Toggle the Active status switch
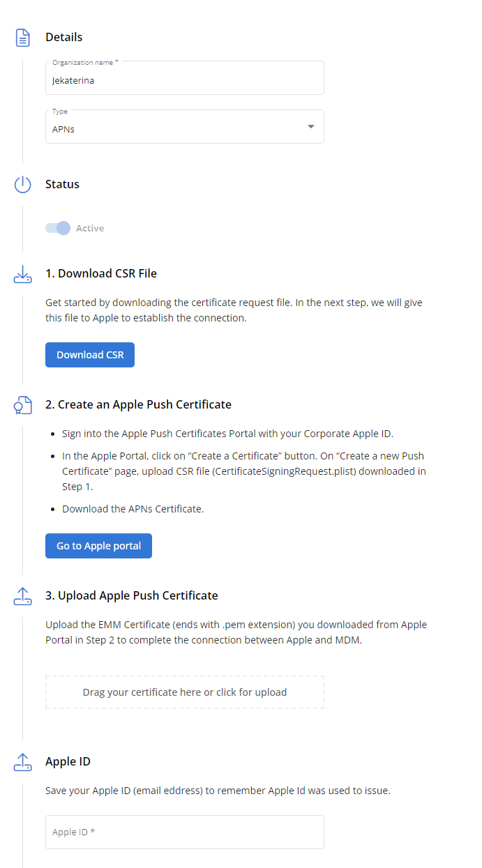 point(58,228)
